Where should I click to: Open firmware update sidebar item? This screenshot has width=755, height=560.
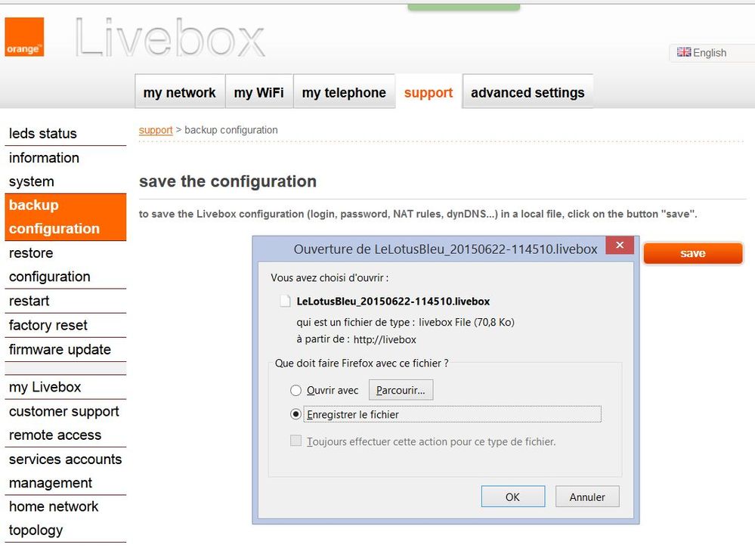pyautogui.click(x=65, y=350)
